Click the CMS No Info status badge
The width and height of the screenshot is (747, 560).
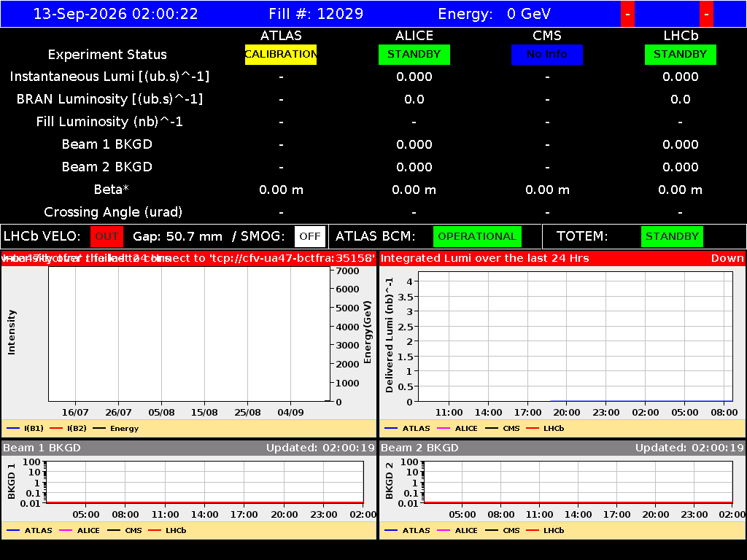(x=547, y=55)
